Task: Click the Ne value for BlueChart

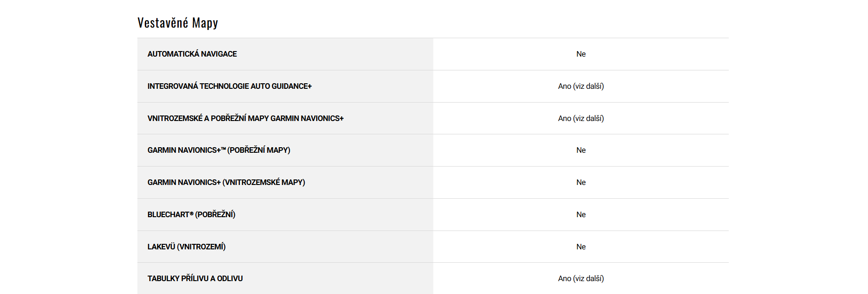Action: pyautogui.click(x=581, y=215)
